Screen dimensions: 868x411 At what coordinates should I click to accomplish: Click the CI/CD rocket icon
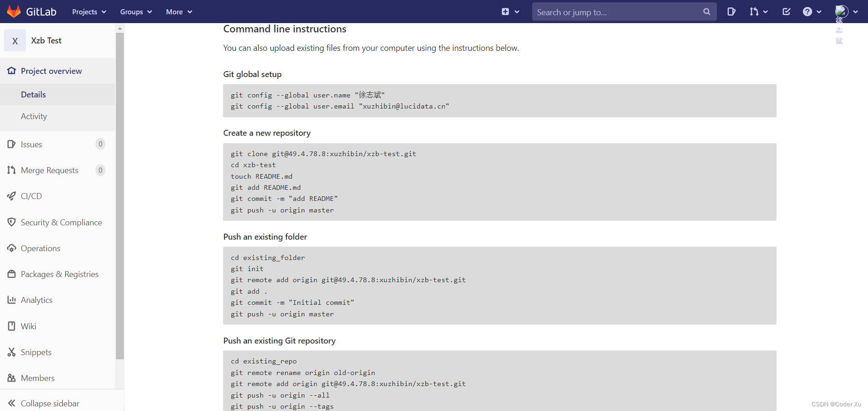(12, 196)
